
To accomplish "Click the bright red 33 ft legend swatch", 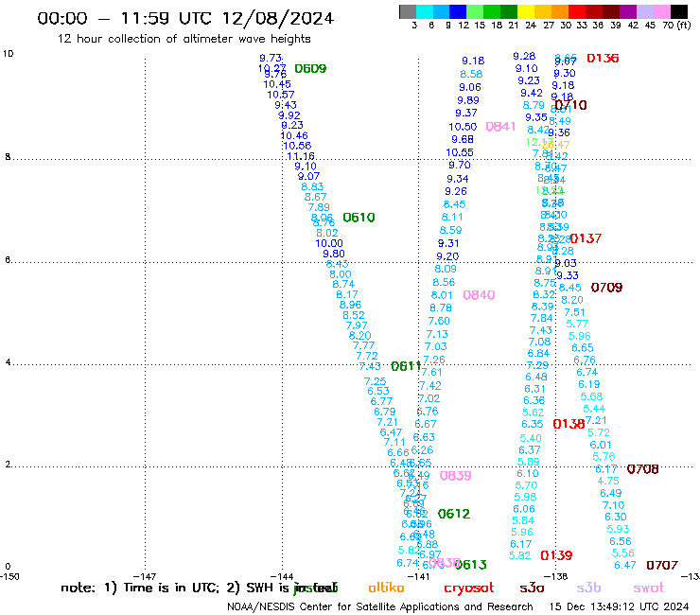I will click(576, 11).
